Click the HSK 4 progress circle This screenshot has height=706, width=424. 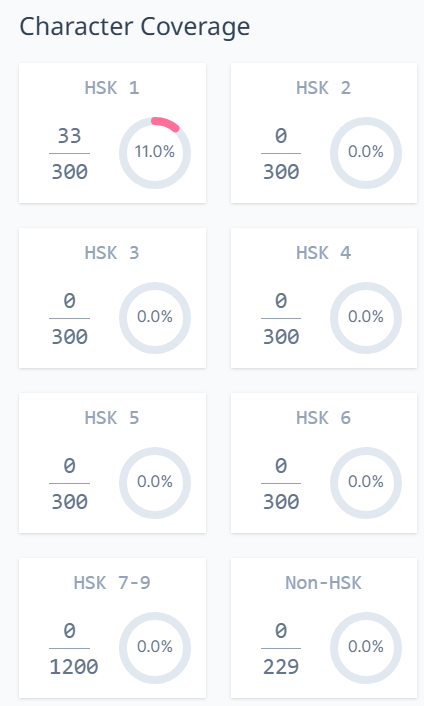tap(366, 317)
